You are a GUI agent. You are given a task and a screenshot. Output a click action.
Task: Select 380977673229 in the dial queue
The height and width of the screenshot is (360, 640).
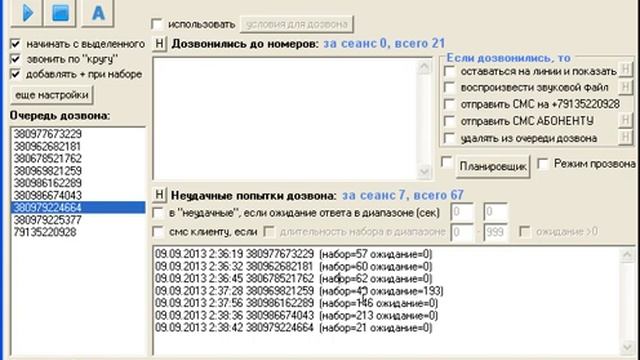[x=78, y=134]
